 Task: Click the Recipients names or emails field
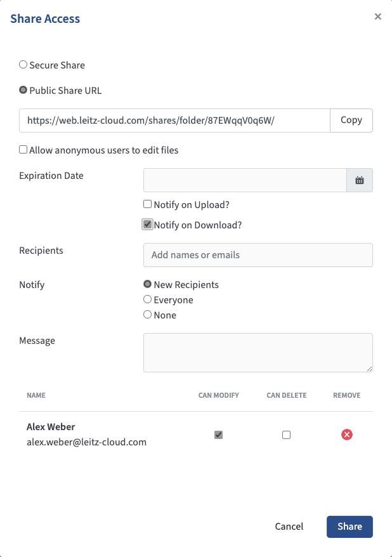258,255
